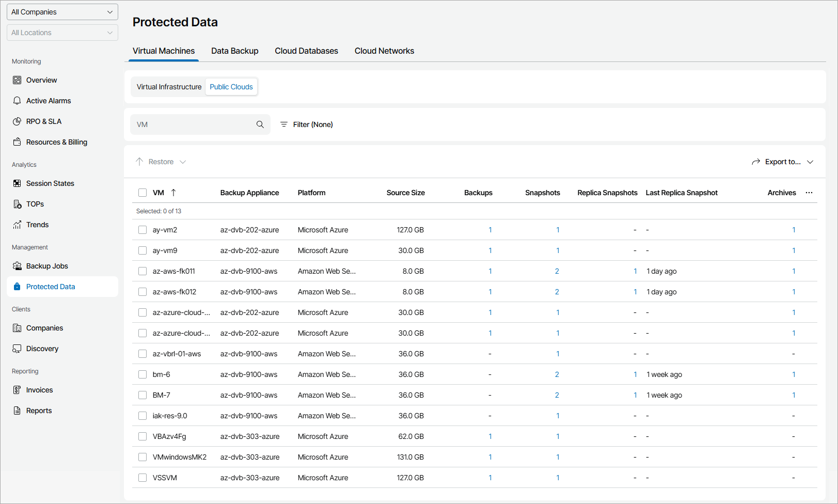Check the box next to VSSVM
838x504 pixels.
click(143, 478)
